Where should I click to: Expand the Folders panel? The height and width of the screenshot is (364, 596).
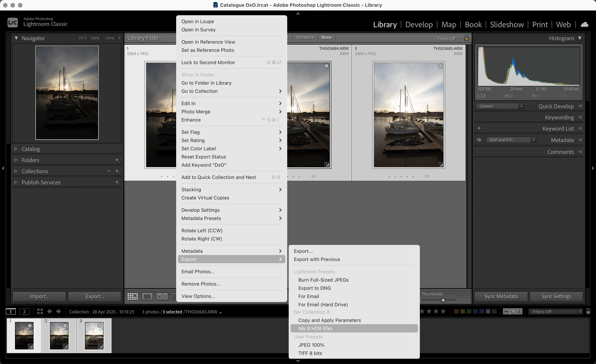[16, 160]
